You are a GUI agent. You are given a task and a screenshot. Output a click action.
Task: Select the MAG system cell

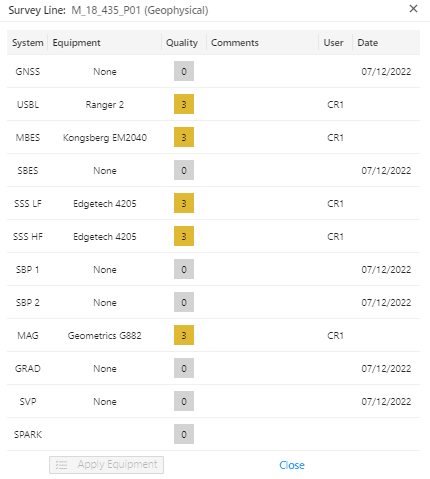[x=28, y=335]
